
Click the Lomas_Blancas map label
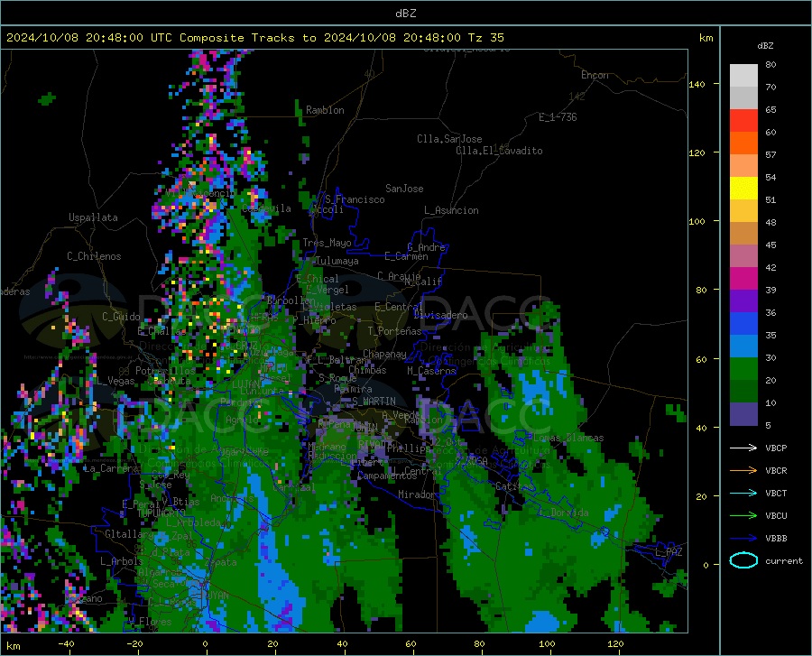pyautogui.click(x=568, y=438)
